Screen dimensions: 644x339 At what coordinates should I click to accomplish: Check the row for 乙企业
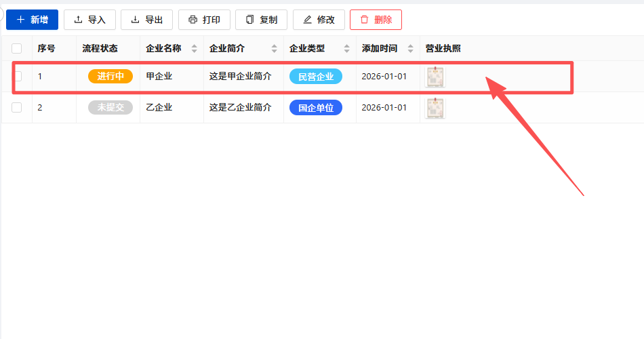[x=17, y=108]
